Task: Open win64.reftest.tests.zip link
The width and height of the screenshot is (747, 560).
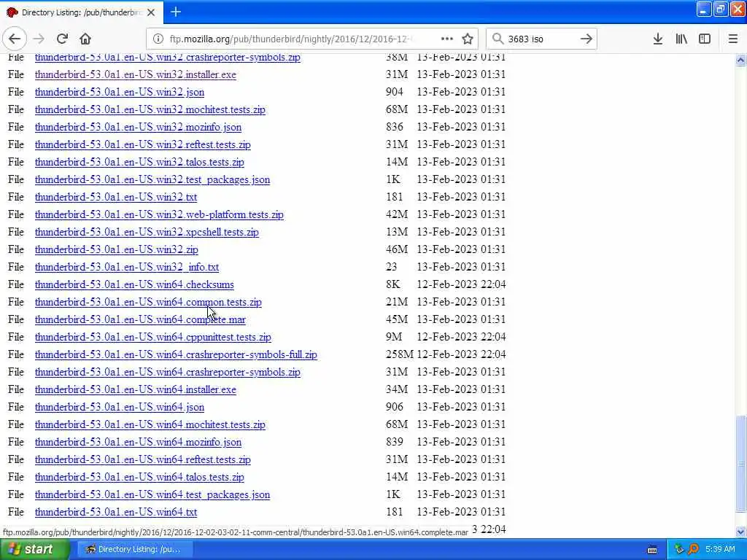Action: pyautogui.click(x=142, y=459)
